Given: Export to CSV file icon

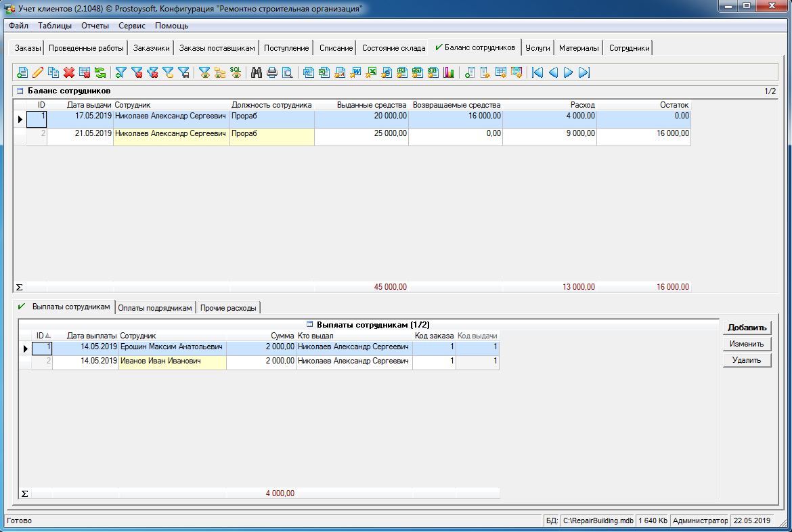Looking at the screenshot, I should pos(402,72).
